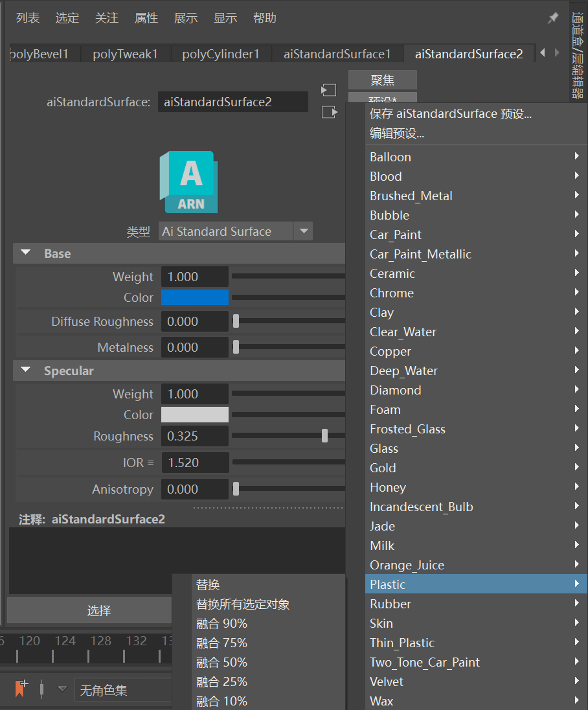Select the highlighted Plastic preset
The image size is (588, 710).
click(476, 584)
